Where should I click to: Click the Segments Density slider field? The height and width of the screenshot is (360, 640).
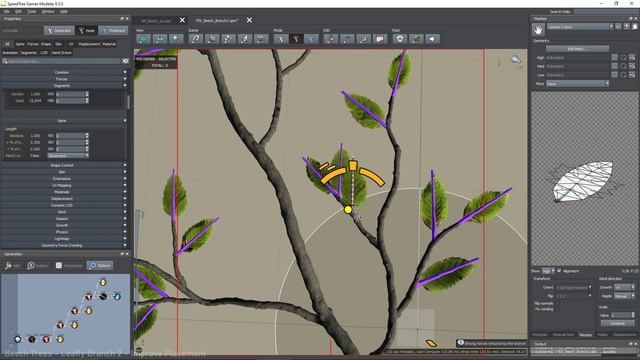[x=72, y=94]
